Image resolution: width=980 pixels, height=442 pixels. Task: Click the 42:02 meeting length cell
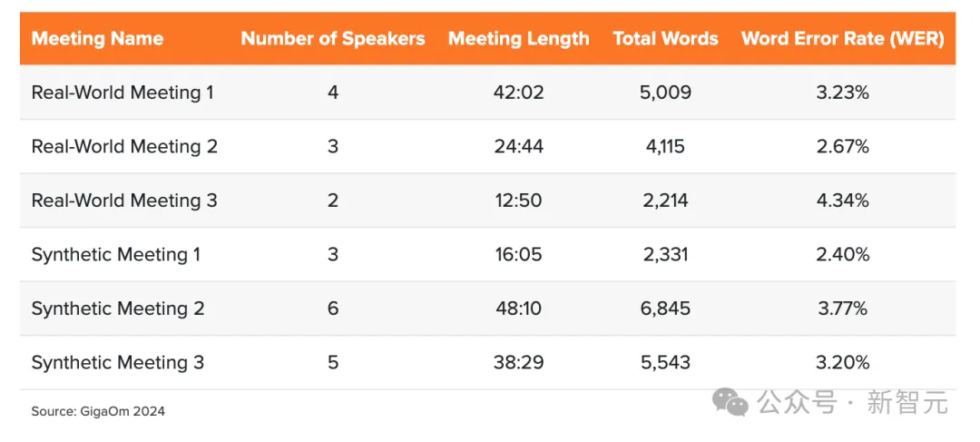click(518, 93)
